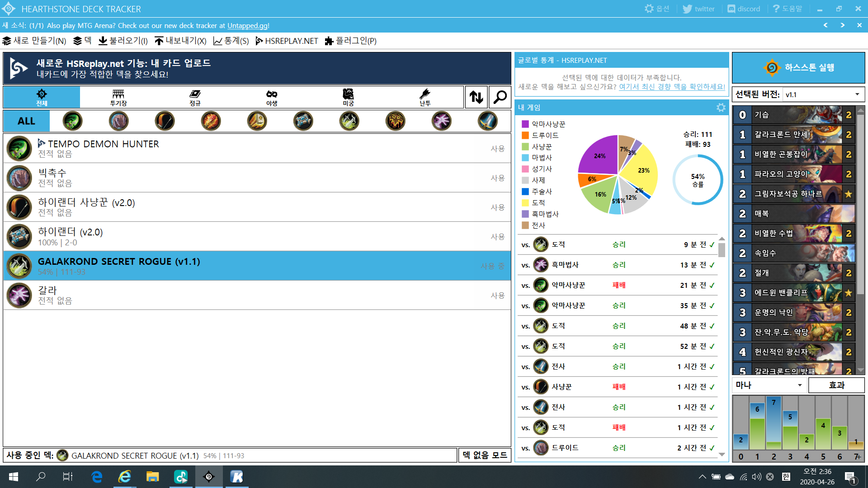Click the ALL classes filter button
Image resolution: width=868 pixels, height=488 pixels.
tap(26, 121)
